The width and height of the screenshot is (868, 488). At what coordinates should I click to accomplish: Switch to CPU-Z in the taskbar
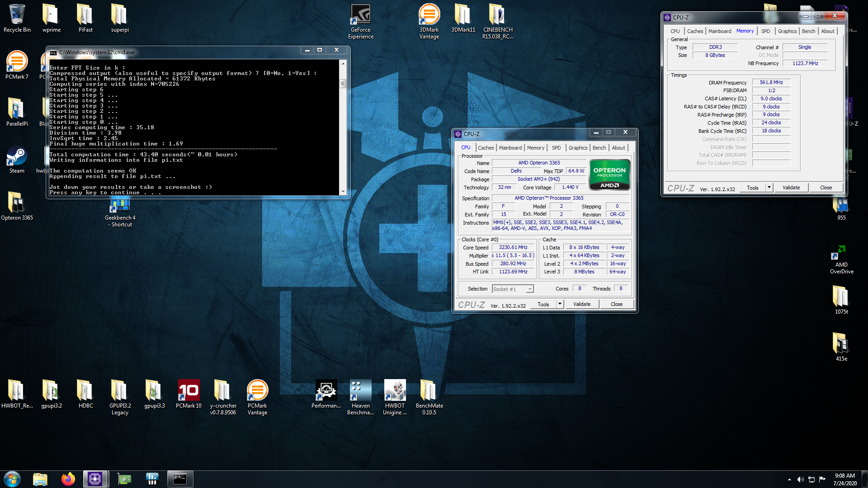tap(95, 479)
